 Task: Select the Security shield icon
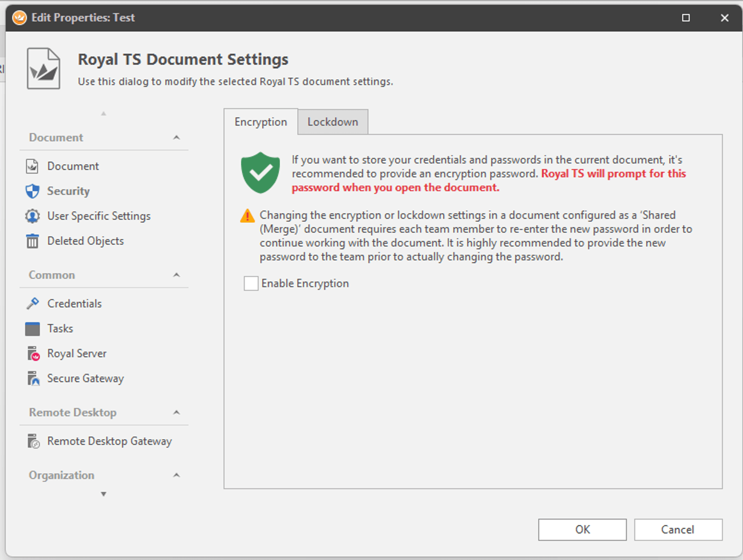click(x=32, y=191)
